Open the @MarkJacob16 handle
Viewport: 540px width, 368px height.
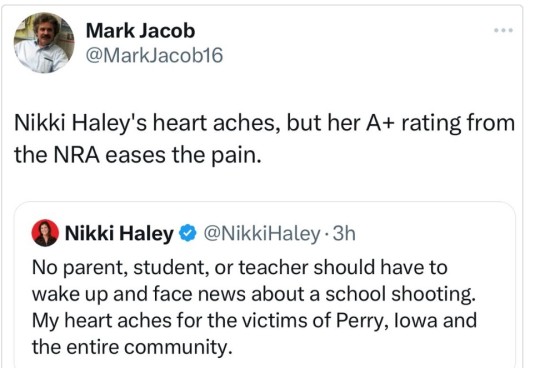point(154,55)
